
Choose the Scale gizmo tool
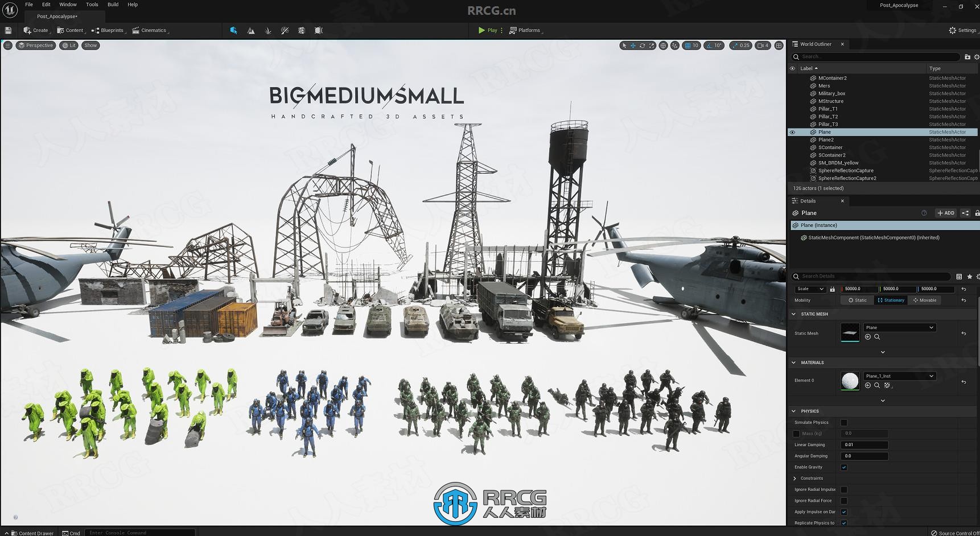click(x=652, y=46)
